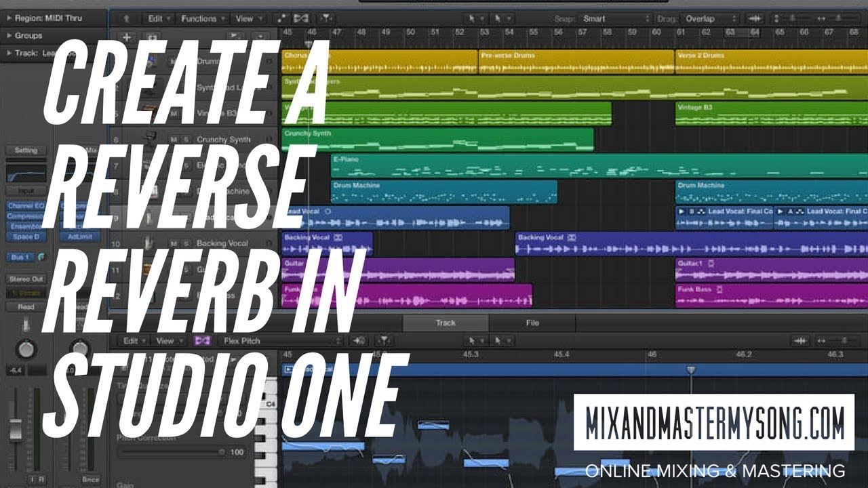Click the channel strip volume fader
The image size is (868, 488).
[x=15, y=430]
